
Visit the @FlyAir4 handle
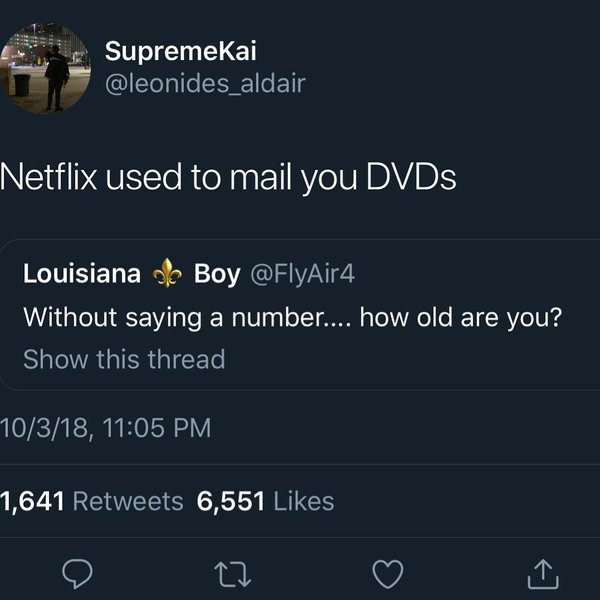click(302, 274)
